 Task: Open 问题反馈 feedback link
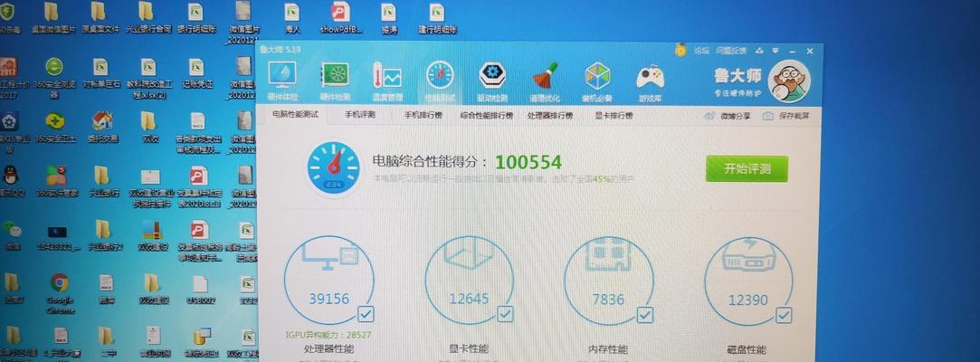point(730,51)
